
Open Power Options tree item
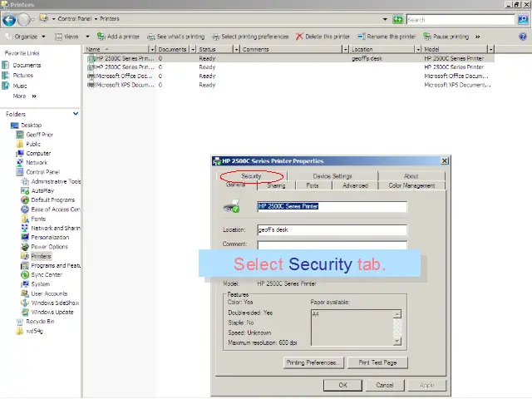point(50,247)
